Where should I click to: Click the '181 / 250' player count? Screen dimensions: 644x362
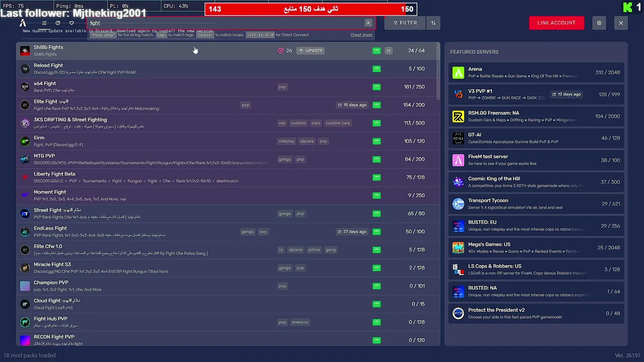pyautogui.click(x=414, y=87)
